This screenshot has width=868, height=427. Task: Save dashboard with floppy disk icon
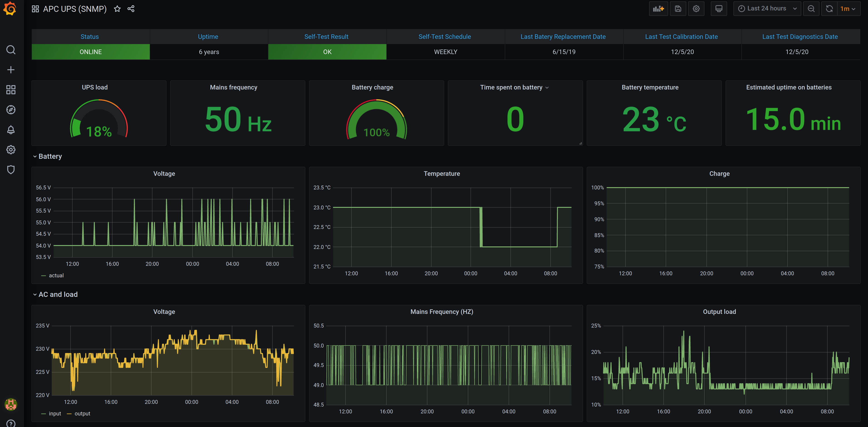[678, 9]
